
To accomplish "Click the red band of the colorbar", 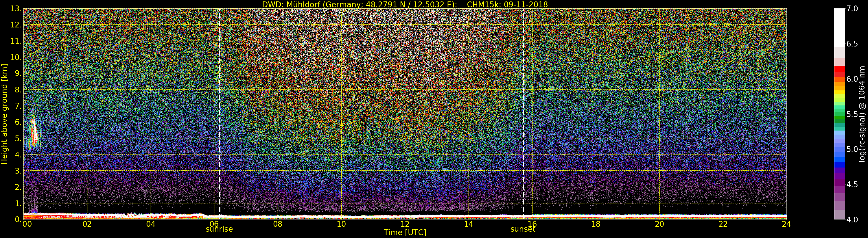I will (839, 72).
